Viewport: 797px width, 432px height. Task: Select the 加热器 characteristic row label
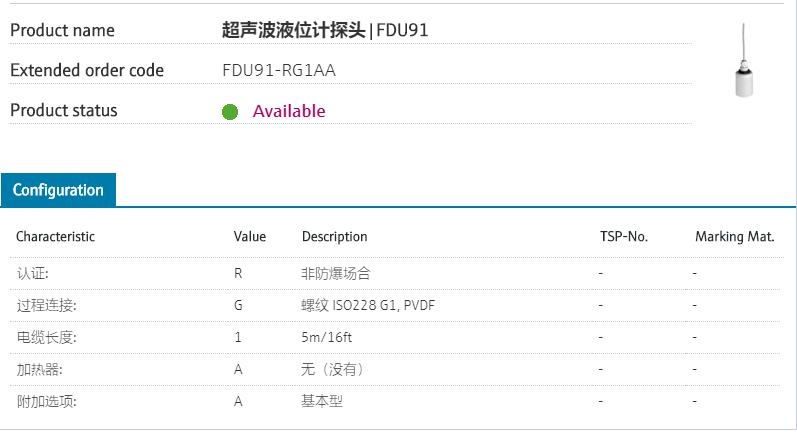coord(39,369)
